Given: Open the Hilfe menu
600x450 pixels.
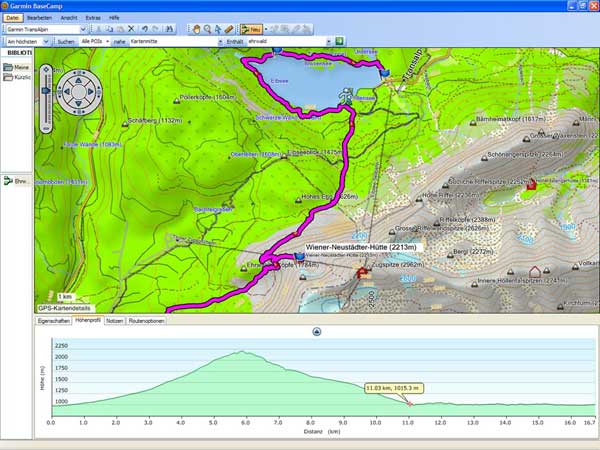Looking at the screenshot, I should click(114, 18).
